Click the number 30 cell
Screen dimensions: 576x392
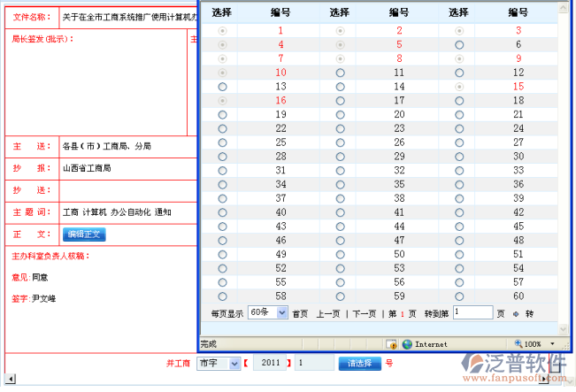[518, 156]
